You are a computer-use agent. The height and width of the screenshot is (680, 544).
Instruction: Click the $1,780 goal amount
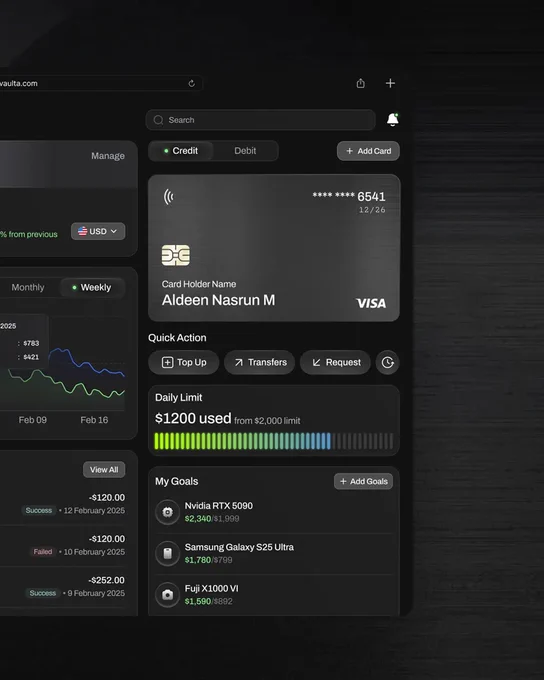coord(198,560)
